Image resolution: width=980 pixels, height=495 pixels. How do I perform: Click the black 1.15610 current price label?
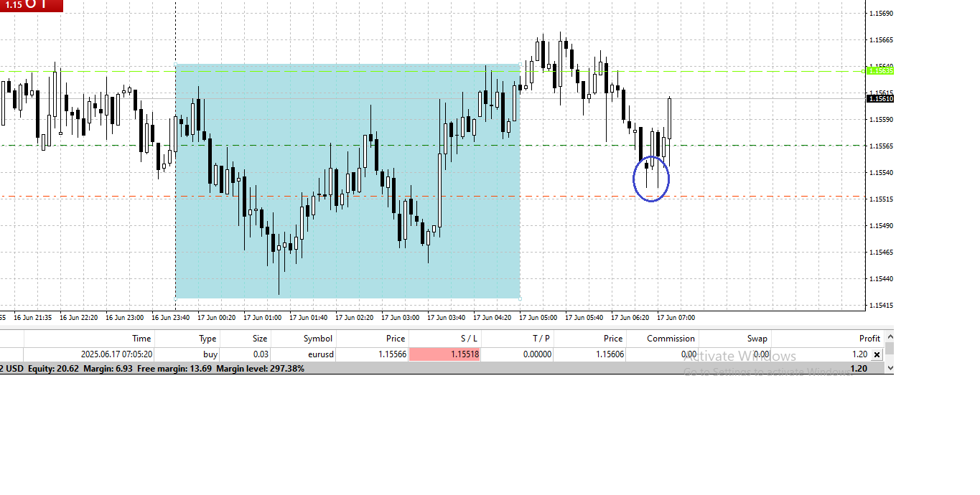(880, 99)
